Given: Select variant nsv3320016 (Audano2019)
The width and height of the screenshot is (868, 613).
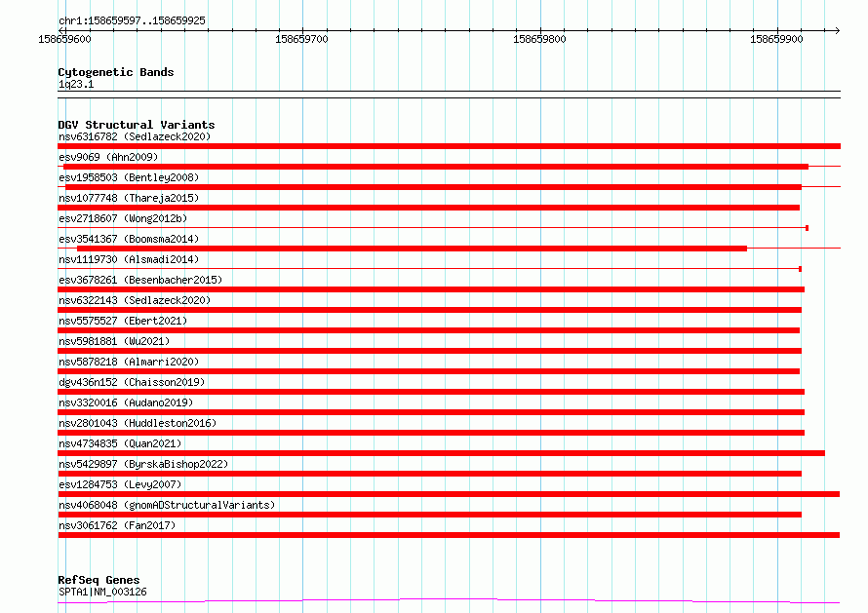Looking at the screenshot, I should point(126,402).
